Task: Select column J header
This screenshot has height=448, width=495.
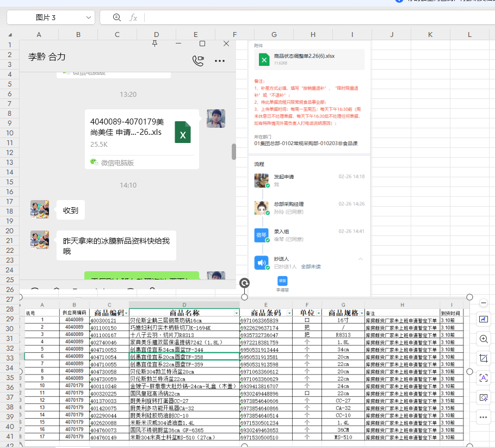Action: [x=391, y=34]
